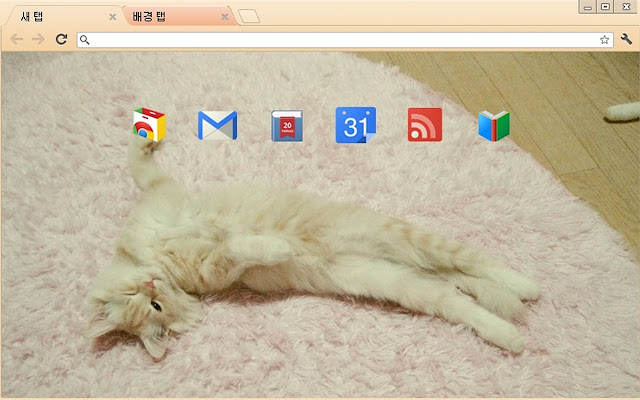The height and width of the screenshot is (400, 640).
Task: Close the browser window
Action: click(626, 7)
